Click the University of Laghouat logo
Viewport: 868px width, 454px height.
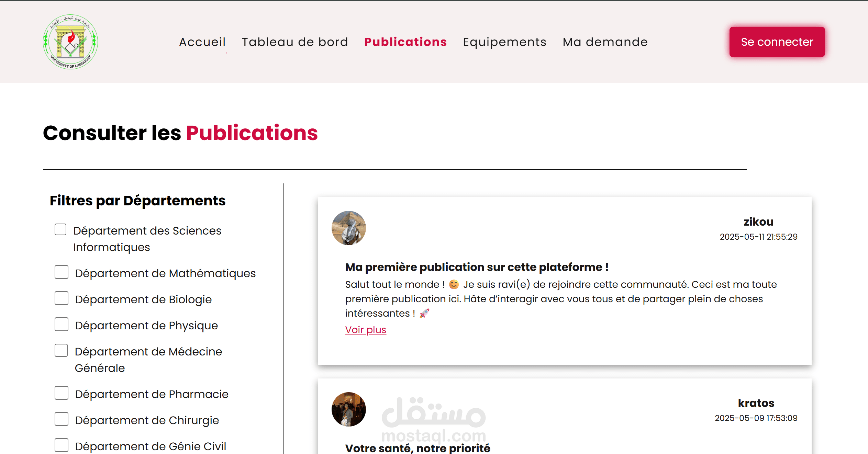click(70, 42)
